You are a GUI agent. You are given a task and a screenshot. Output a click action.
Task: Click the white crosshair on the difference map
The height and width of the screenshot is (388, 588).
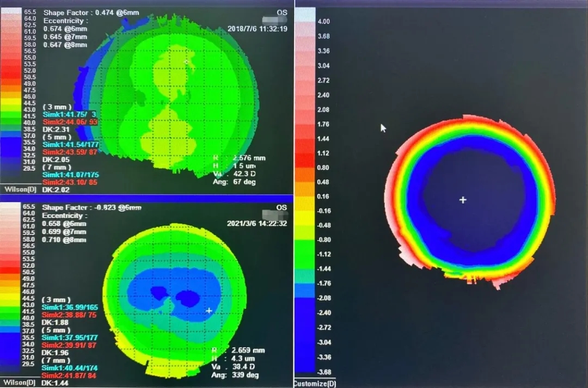[463, 200]
